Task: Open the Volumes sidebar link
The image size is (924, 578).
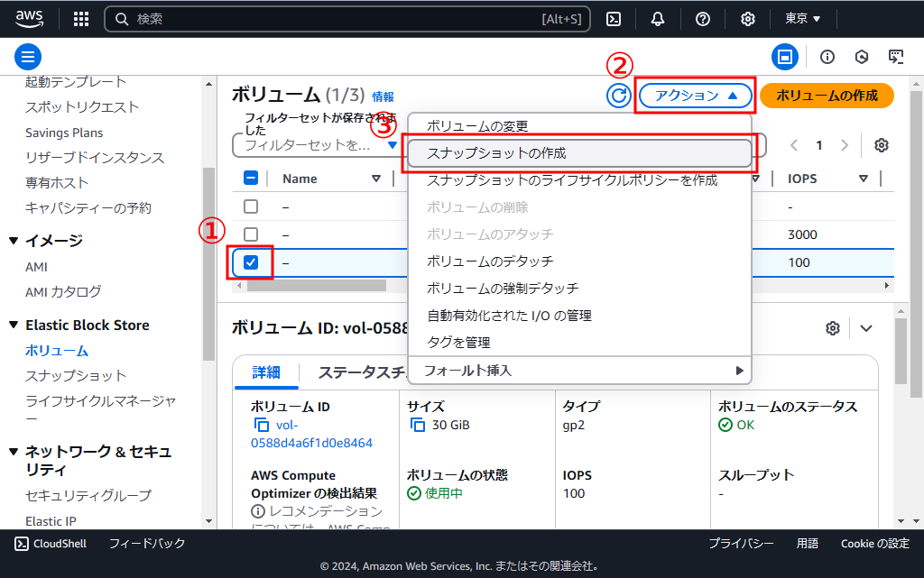Action: tap(57, 351)
